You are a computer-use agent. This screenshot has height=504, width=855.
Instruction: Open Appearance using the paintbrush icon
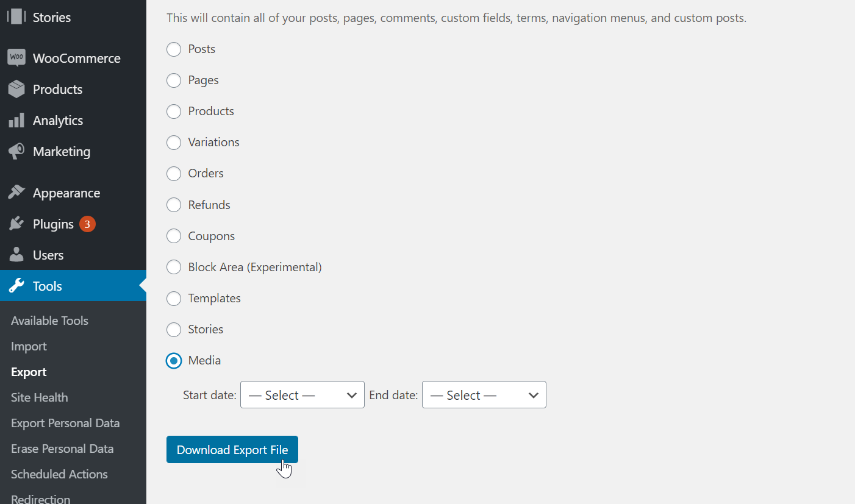tap(16, 192)
